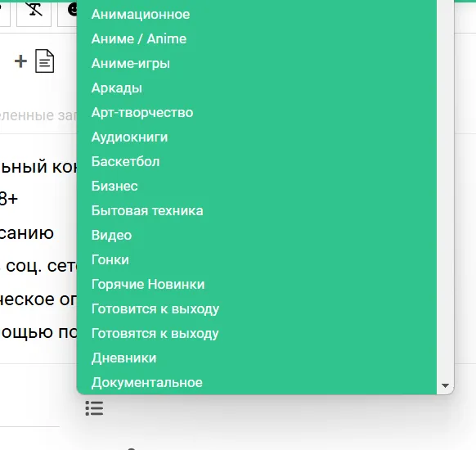
Task: Click the document page icon
Action: click(45, 61)
